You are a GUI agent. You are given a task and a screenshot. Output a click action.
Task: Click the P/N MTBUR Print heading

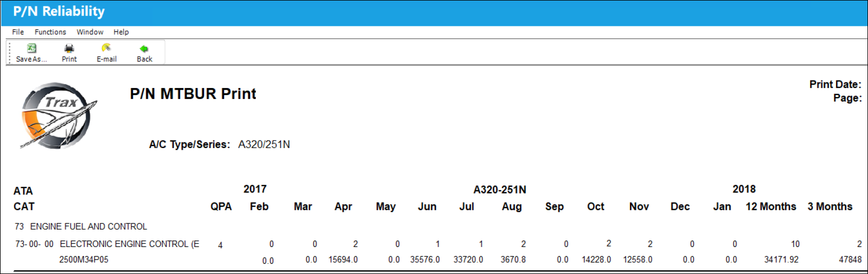coord(193,94)
